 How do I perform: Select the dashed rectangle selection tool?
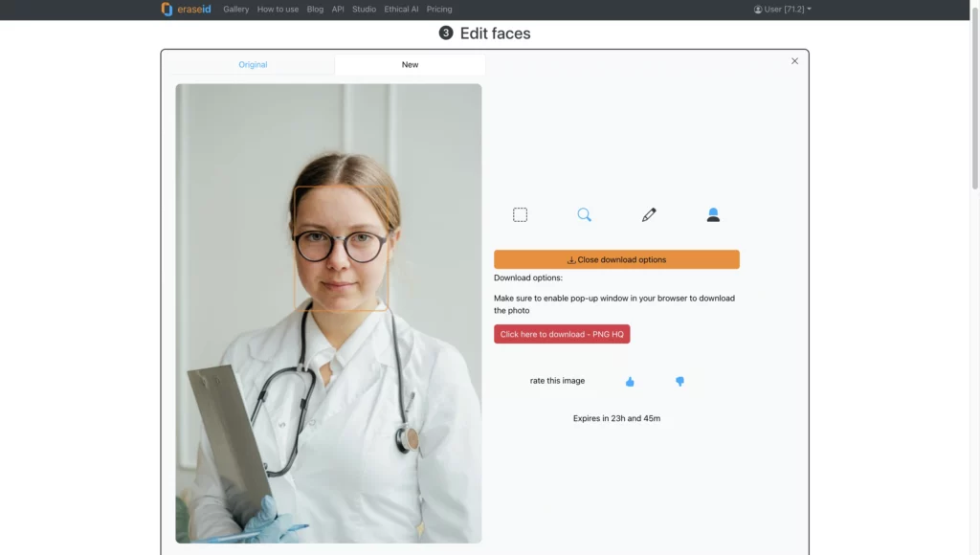[520, 215]
